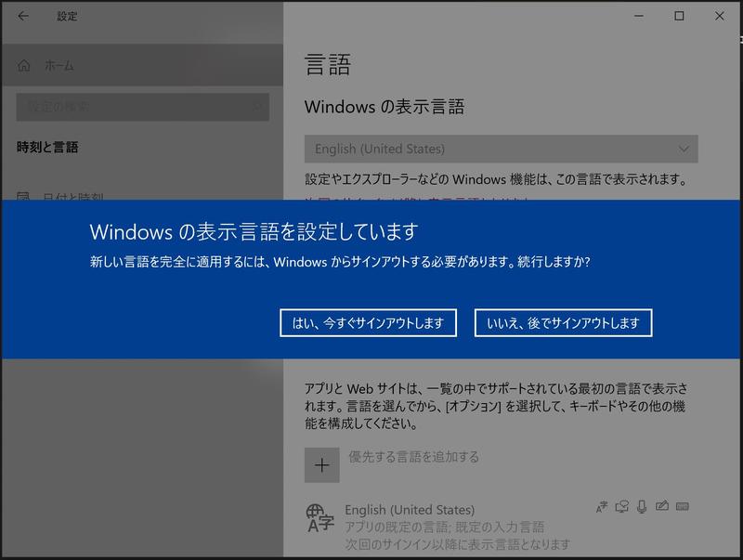This screenshot has height=560, width=743.
Task: Confirm はい、今すぐサインアウトします button
Action: pos(368,323)
